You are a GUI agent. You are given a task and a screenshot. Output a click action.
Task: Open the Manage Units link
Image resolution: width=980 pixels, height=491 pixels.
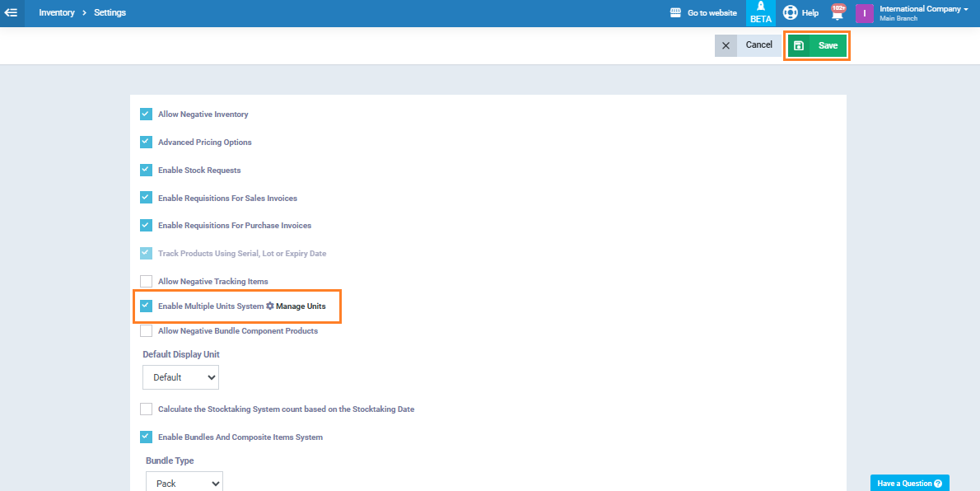[x=301, y=306]
